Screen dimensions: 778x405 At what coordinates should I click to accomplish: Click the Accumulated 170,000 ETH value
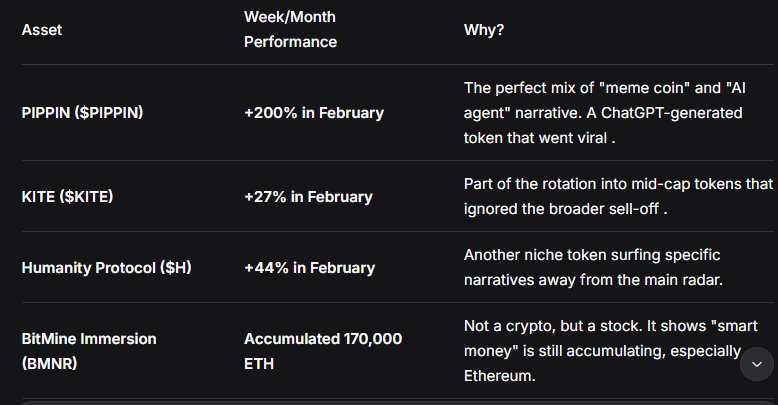tap(322, 351)
